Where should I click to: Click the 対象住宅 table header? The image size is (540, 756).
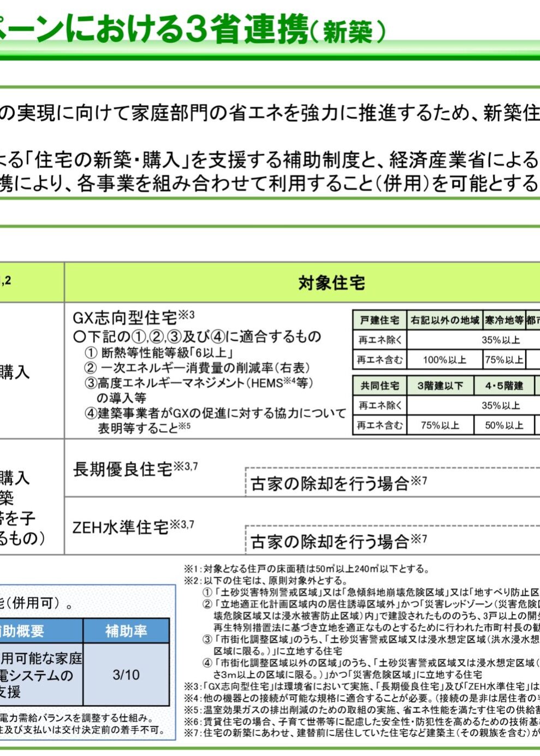click(x=331, y=283)
